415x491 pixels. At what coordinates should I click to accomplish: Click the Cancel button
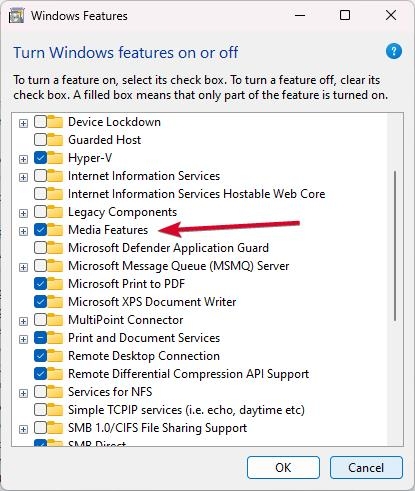click(366, 468)
